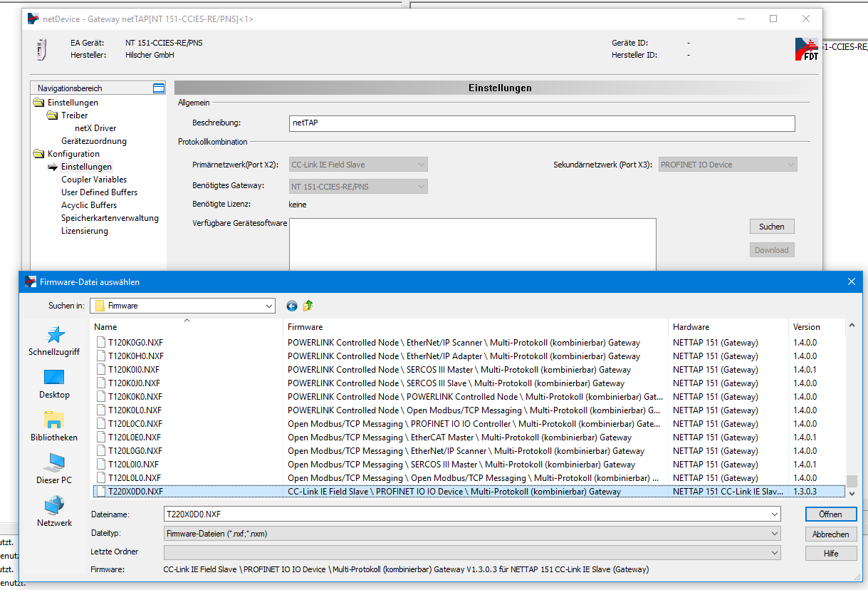
Task: Click the Hilfe button
Action: click(x=830, y=554)
